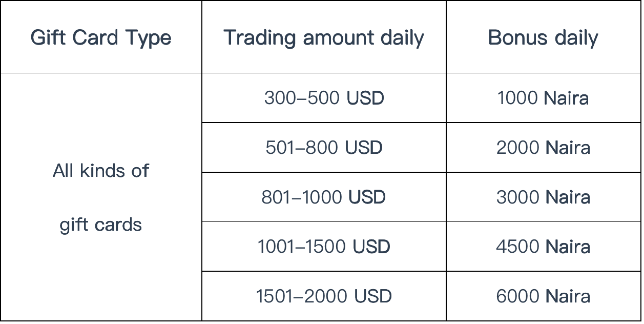Click the 4500 Naira bonus cell
This screenshot has height=324, width=644.
coord(543,247)
